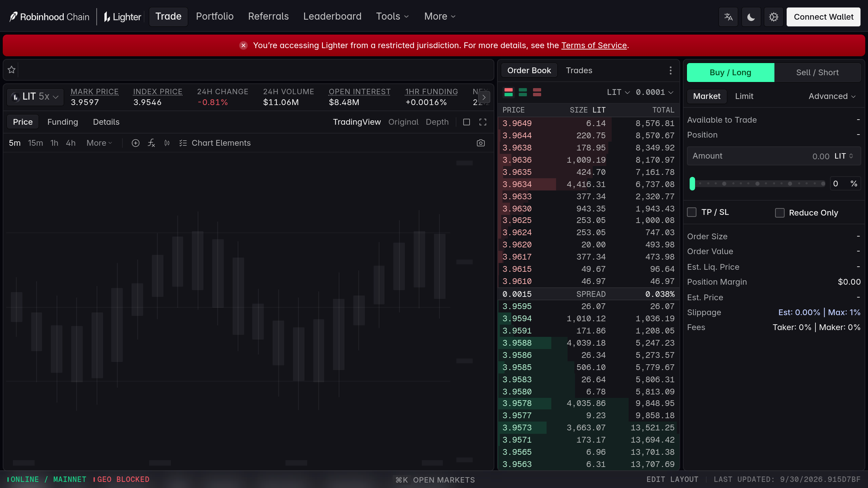Enable the TP / SL checkbox

[x=692, y=212]
